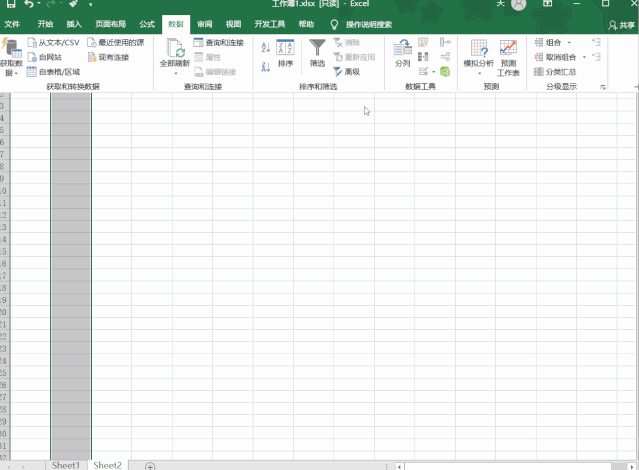Open the 分级显示 dialog launcher
The height and width of the screenshot is (470, 639).
coord(603,87)
